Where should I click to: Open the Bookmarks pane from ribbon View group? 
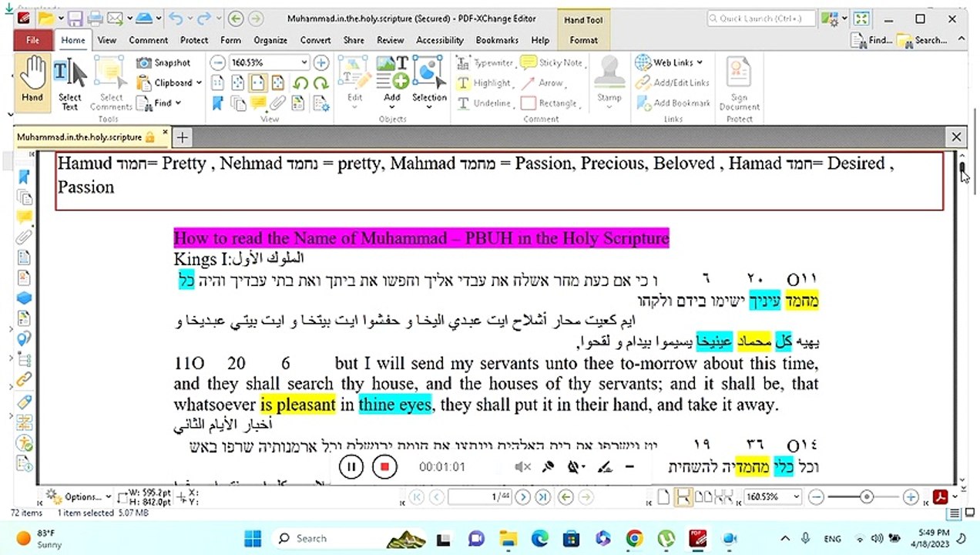pos(218,103)
